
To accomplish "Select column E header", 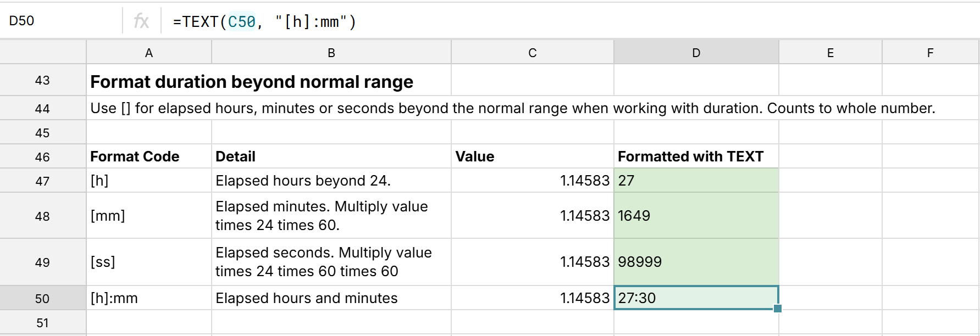I will tap(830, 53).
